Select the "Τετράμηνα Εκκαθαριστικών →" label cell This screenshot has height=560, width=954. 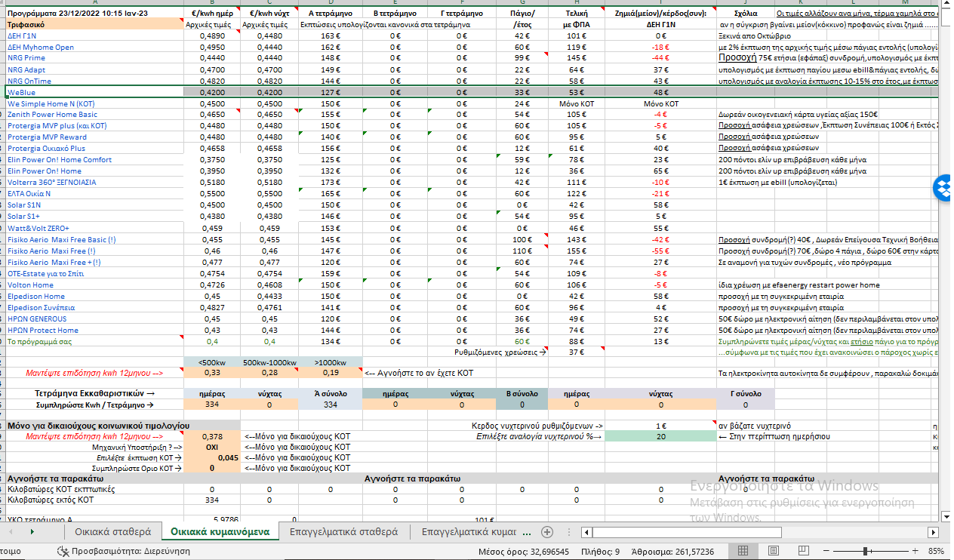coord(94,394)
